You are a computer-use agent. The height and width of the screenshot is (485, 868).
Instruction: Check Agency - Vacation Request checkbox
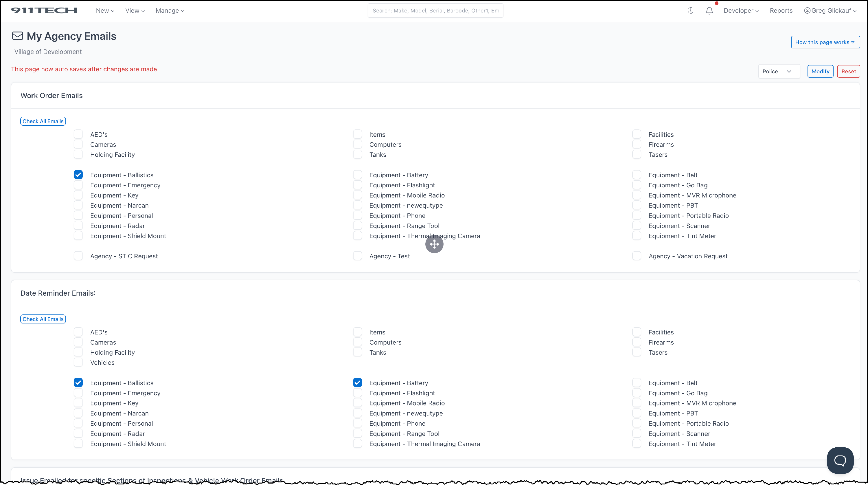click(637, 256)
